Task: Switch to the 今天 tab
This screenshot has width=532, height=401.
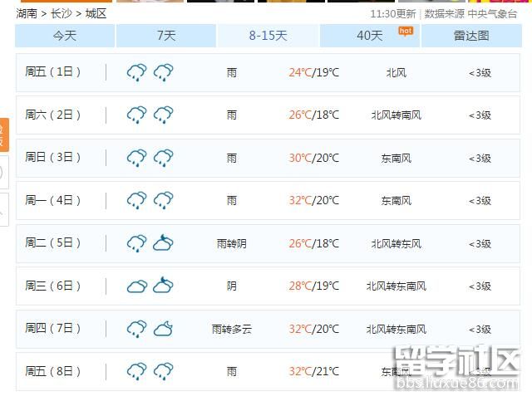Action: pyautogui.click(x=65, y=36)
